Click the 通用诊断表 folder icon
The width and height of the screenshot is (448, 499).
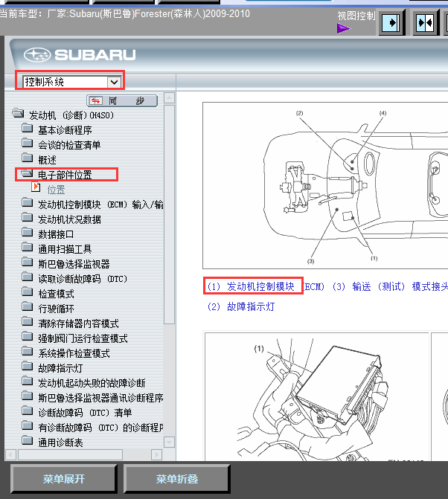(28, 440)
